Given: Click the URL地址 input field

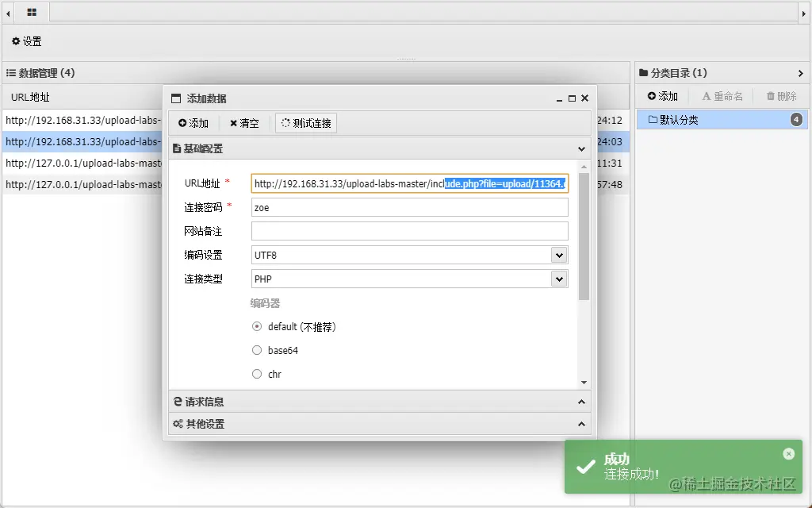Looking at the screenshot, I should (410, 183).
